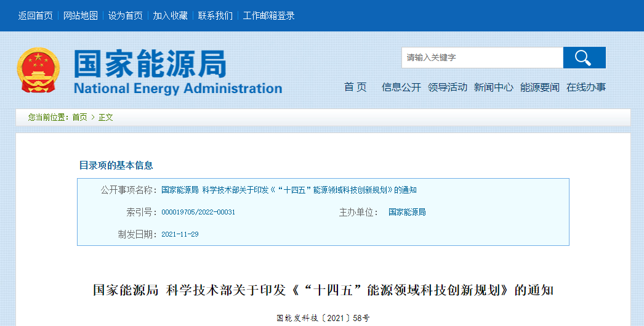Open the 返回首页 link
Viewport: 644px width, 326px height.
35,15
